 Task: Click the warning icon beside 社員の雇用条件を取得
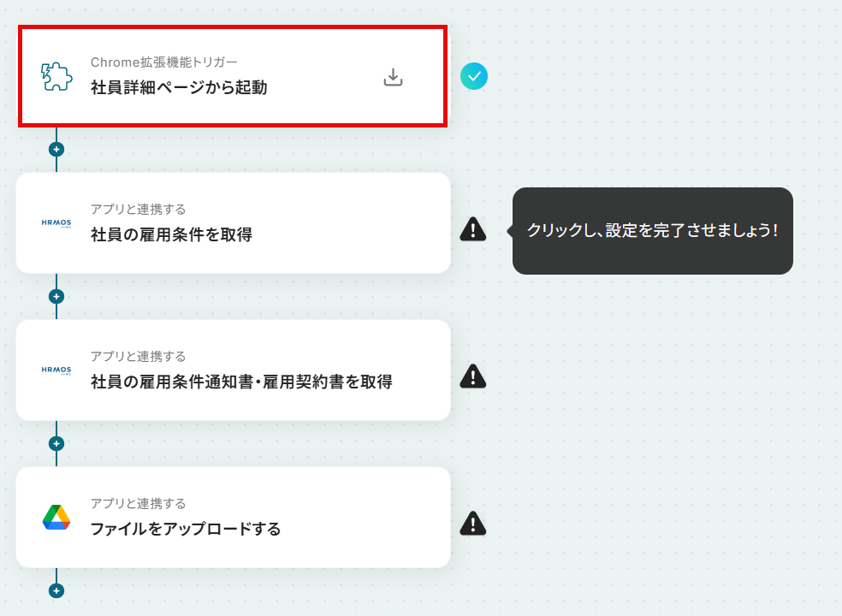[473, 229]
